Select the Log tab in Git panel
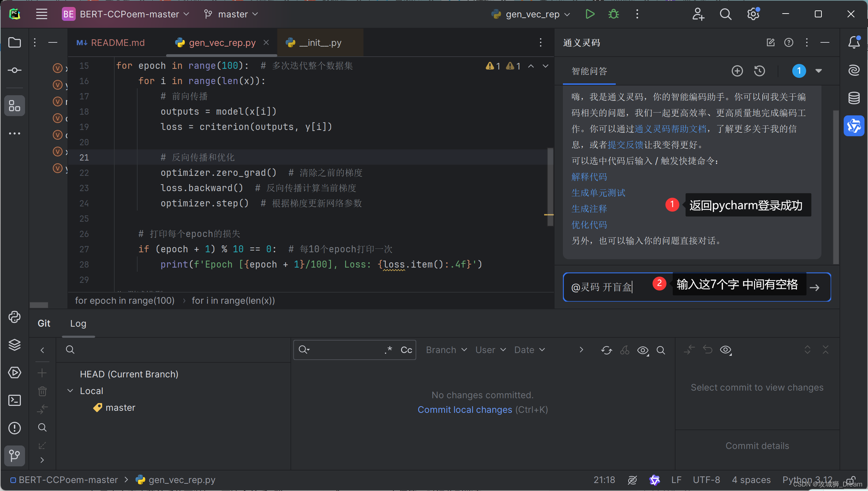 78,324
